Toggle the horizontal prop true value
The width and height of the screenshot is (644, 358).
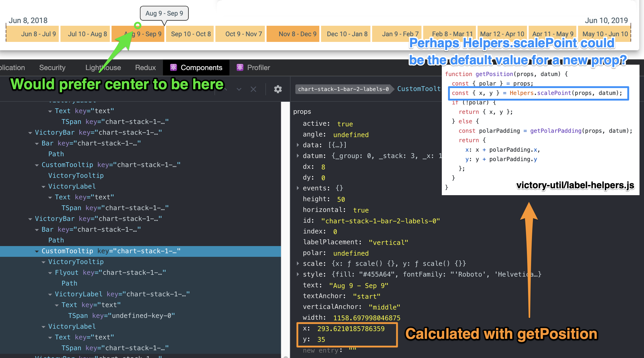point(361,210)
